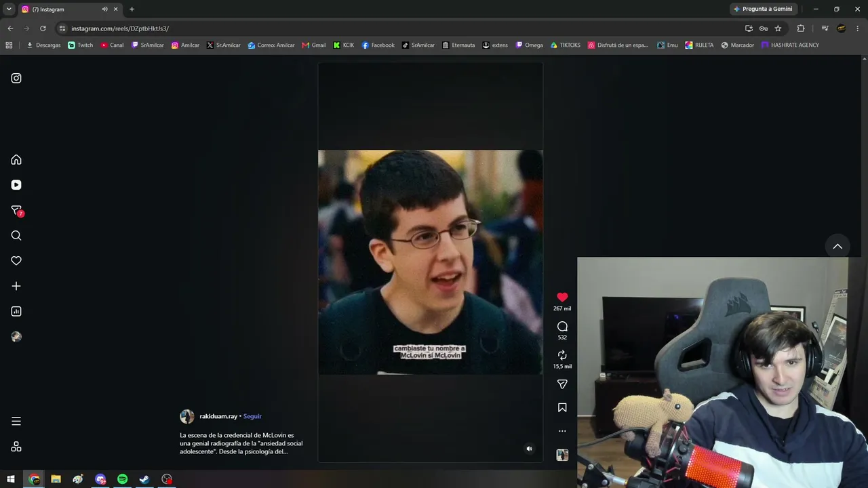
Task: Expand the truncated reel caption text
Action: point(241,443)
